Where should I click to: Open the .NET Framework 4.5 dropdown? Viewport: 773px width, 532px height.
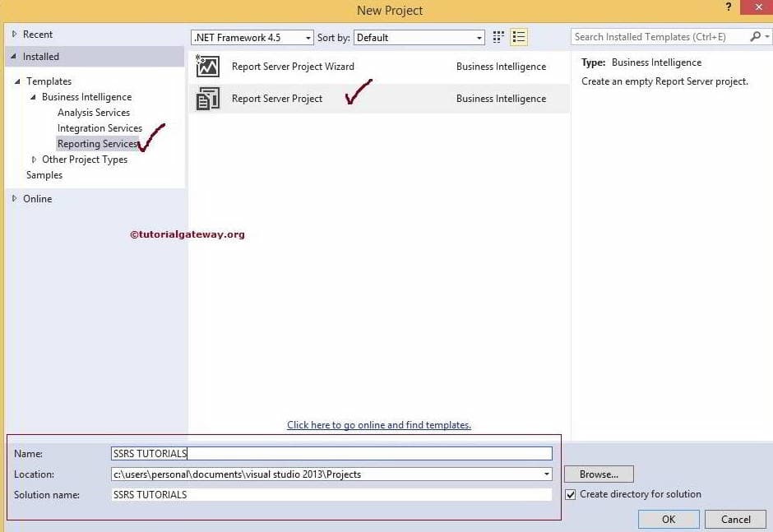(308, 37)
